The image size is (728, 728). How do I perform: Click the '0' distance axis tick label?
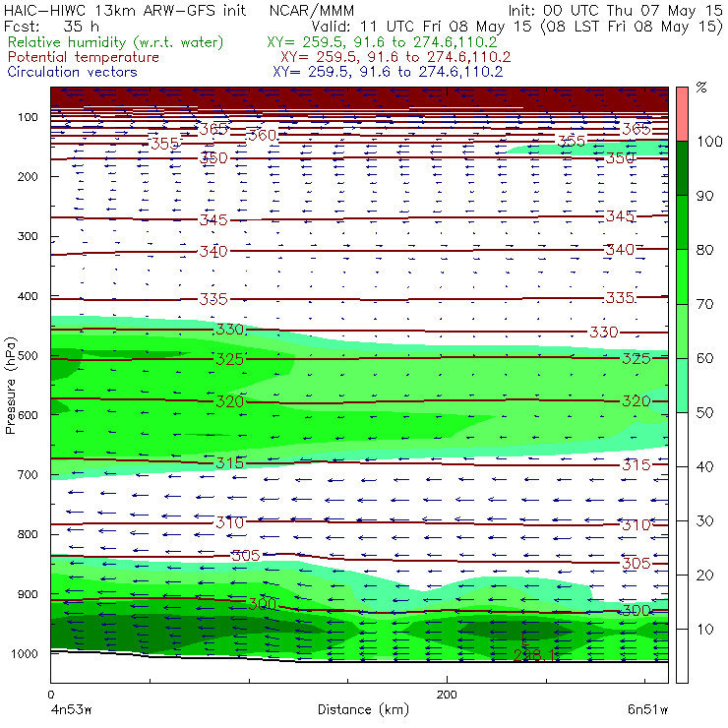point(51,695)
